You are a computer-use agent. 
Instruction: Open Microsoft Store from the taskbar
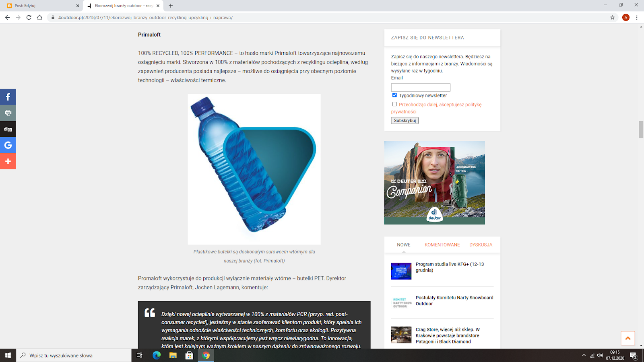click(189, 355)
